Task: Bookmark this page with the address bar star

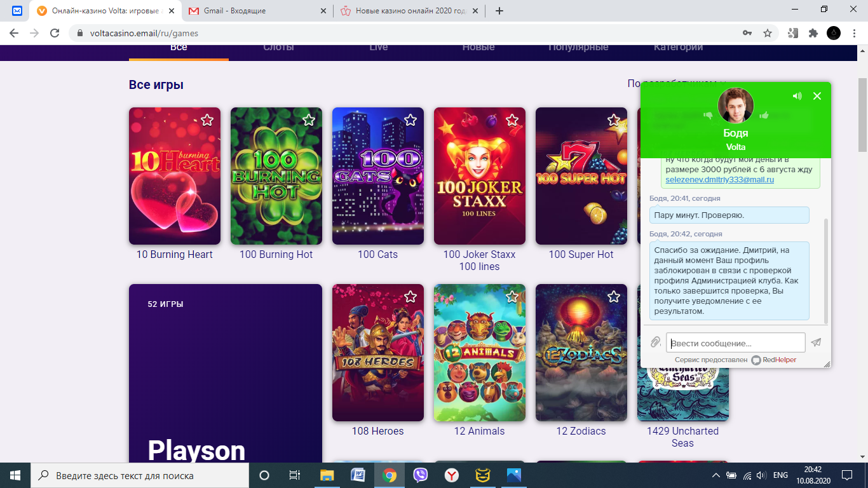Action: pyautogui.click(x=768, y=33)
